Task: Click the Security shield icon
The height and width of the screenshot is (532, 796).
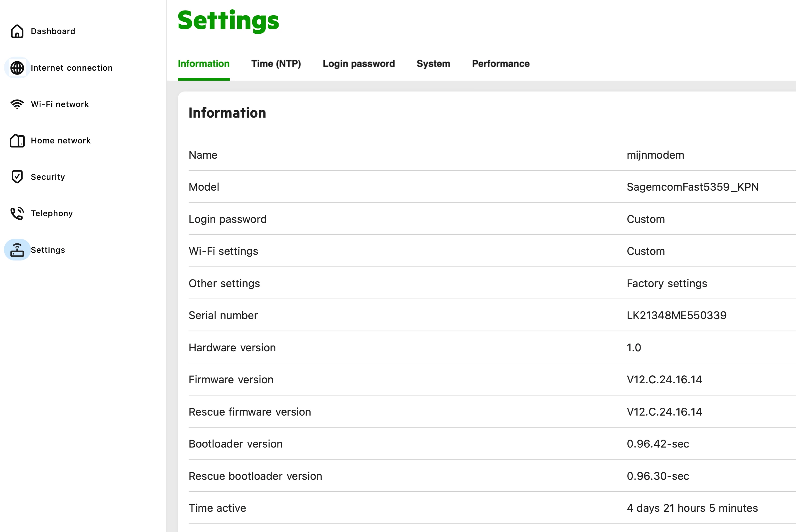Action: [x=17, y=177]
